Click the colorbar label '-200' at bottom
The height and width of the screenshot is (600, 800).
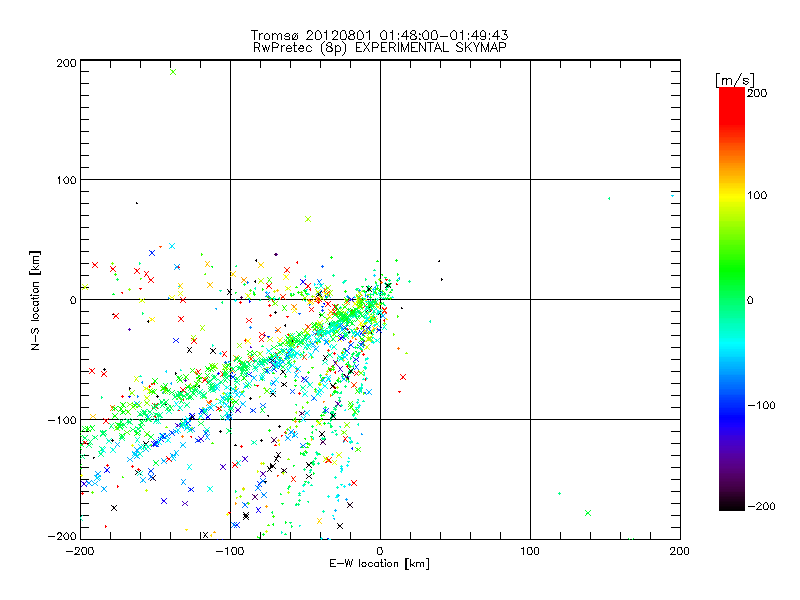point(761,506)
